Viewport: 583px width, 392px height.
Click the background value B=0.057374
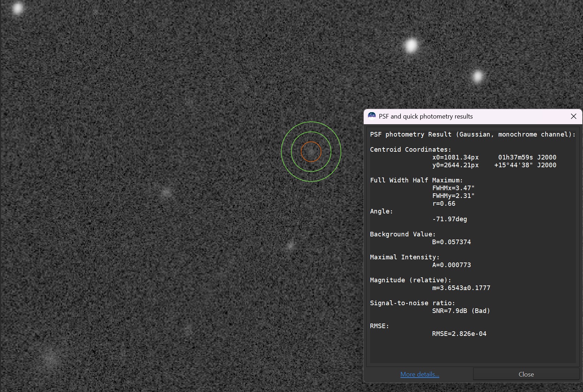click(x=451, y=242)
